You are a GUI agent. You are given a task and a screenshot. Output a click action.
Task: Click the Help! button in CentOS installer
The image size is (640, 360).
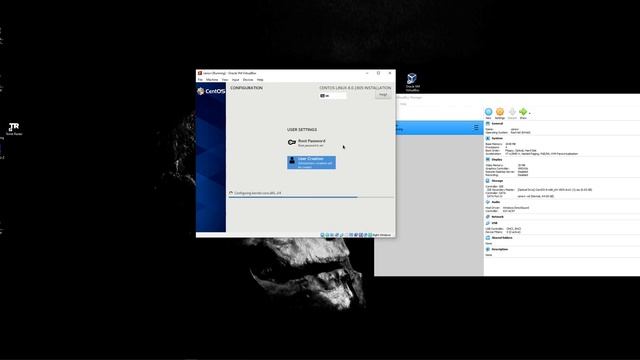pos(383,95)
